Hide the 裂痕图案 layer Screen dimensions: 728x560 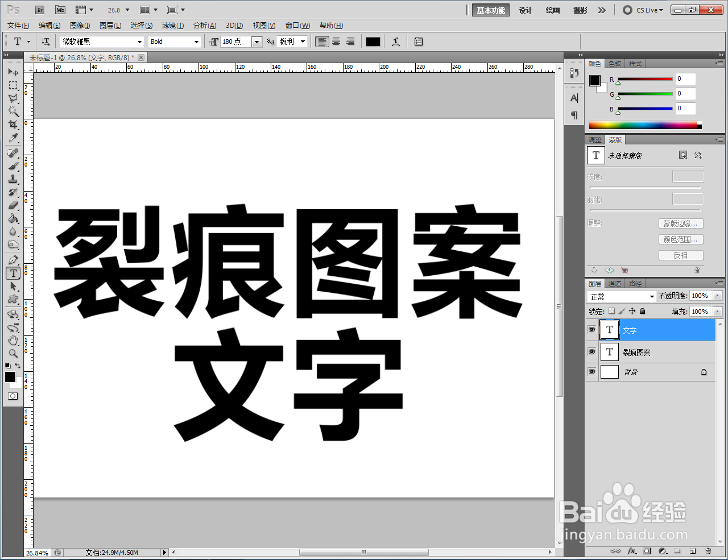click(x=591, y=351)
